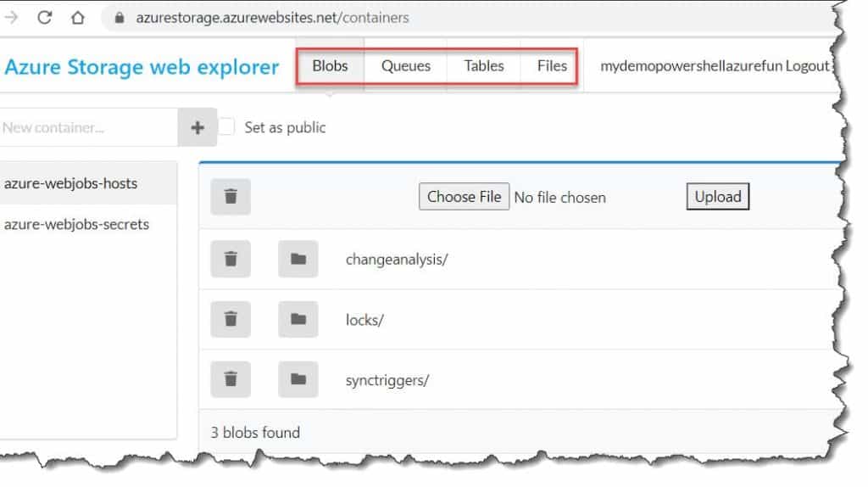The image size is (868, 487).
Task: Switch to the Blobs tab
Action: tap(330, 66)
